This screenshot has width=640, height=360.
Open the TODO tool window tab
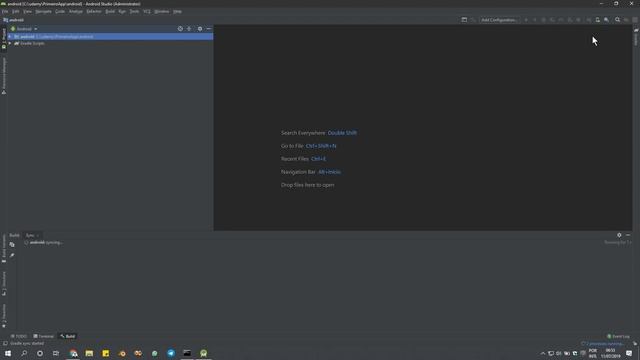click(x=19, y=336)
